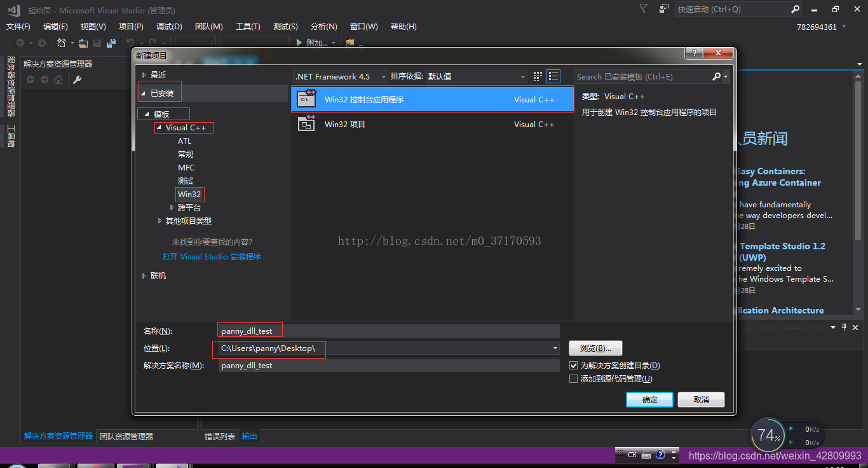This screenshot has width=868, height=468.
Task: Click the Cancel (取消) button
Action: pyautogui.click(x=701, y=400)
